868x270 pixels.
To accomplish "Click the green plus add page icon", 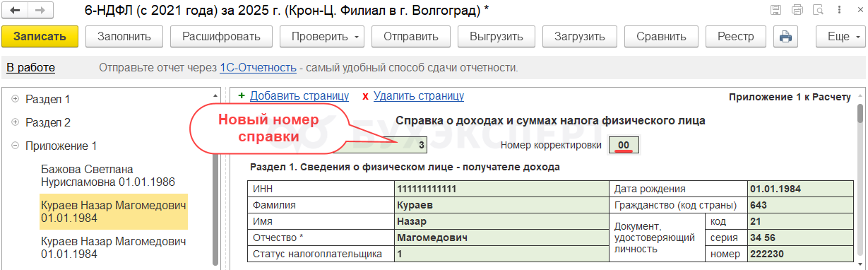I will tap(242, 96).
